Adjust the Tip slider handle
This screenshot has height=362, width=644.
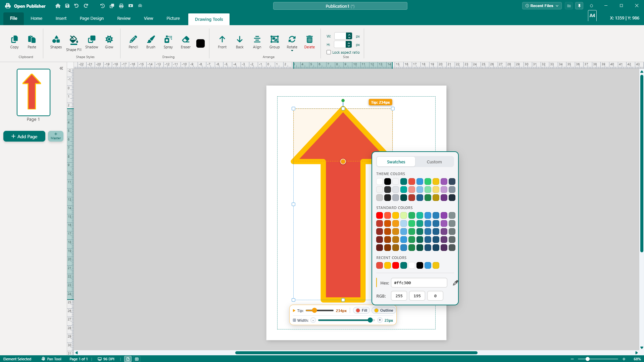pyautogui.click(x=314, y=310)
